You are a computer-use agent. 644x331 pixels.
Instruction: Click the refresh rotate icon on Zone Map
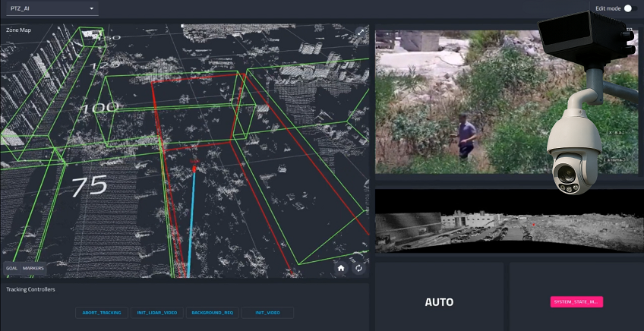click(358, 267)
